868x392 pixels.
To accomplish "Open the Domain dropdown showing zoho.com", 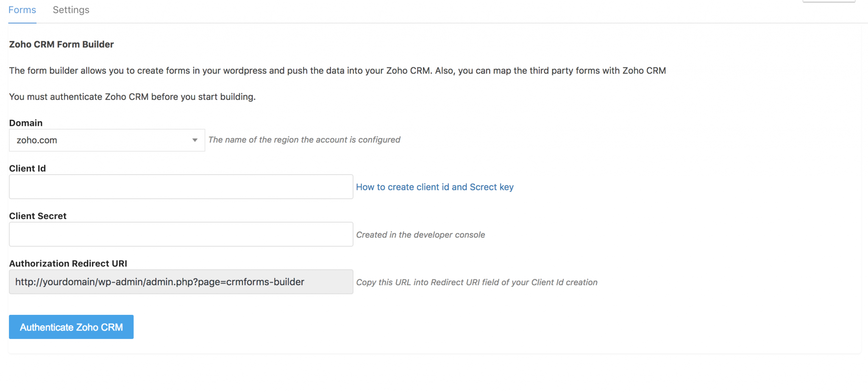I will [102, 140].
